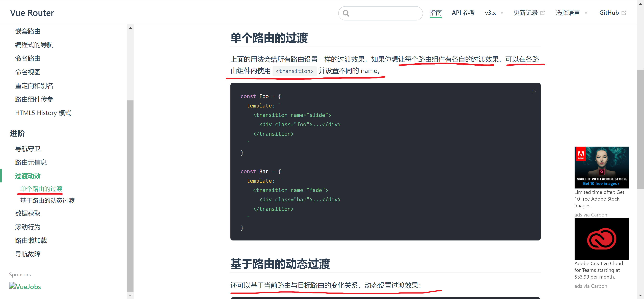The width and height of the screenshot is (644, 299).
Task: Click sidebar scrollbar up arrow
Action: [130, 28]
